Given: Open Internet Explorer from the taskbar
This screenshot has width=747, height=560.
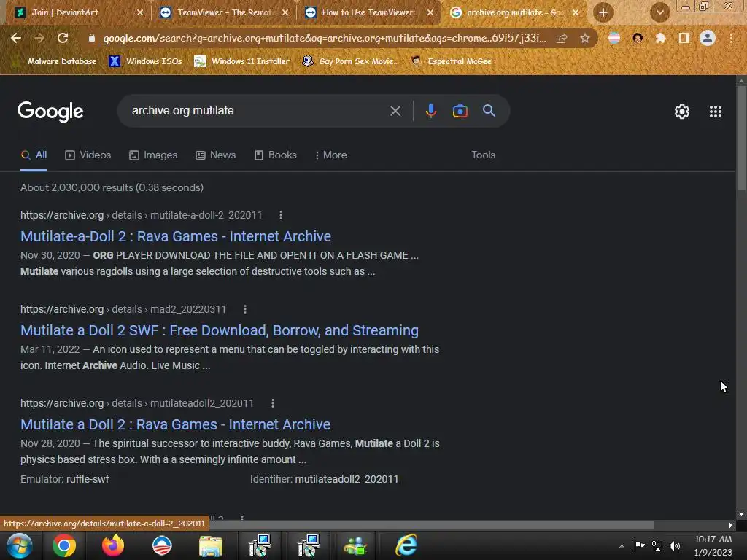Looking at the screenshot, I should click(x=406, y=545).
